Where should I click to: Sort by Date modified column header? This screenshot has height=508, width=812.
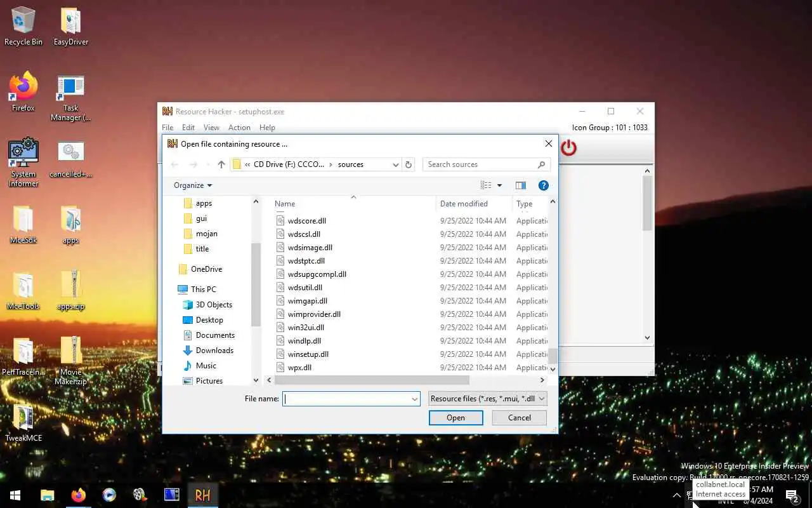[x=464, y=204]
